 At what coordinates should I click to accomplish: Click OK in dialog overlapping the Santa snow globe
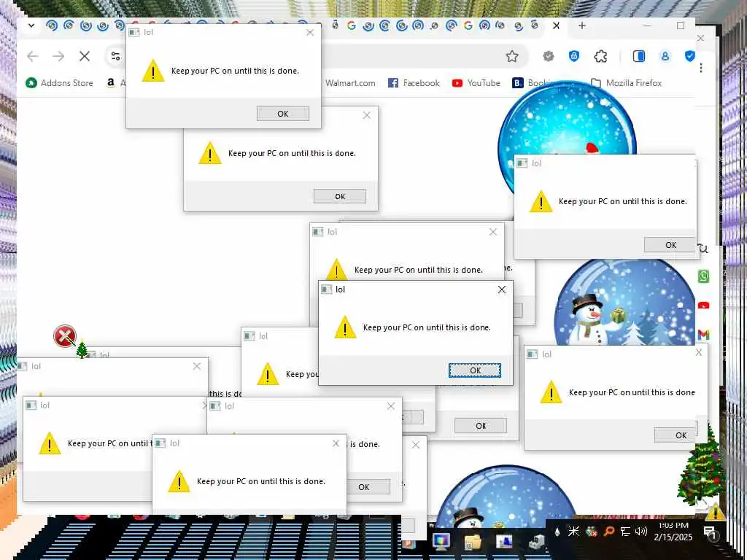[x=670, y=245]
